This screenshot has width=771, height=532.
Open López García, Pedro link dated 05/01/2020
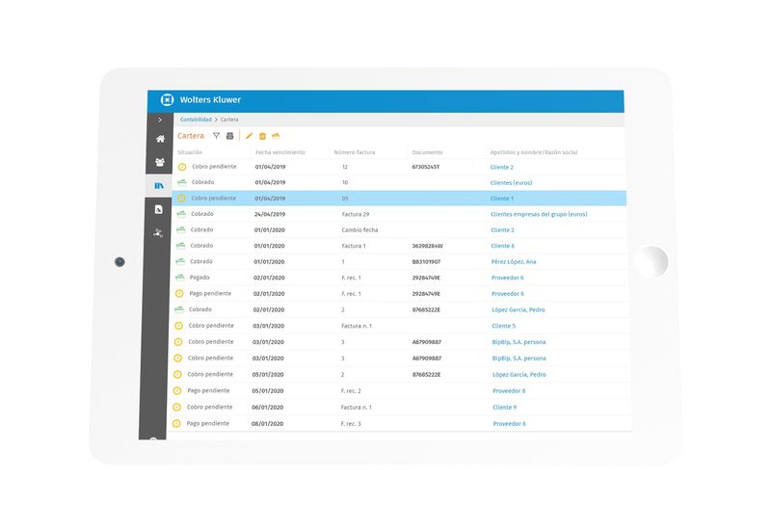tap(519, 375)
